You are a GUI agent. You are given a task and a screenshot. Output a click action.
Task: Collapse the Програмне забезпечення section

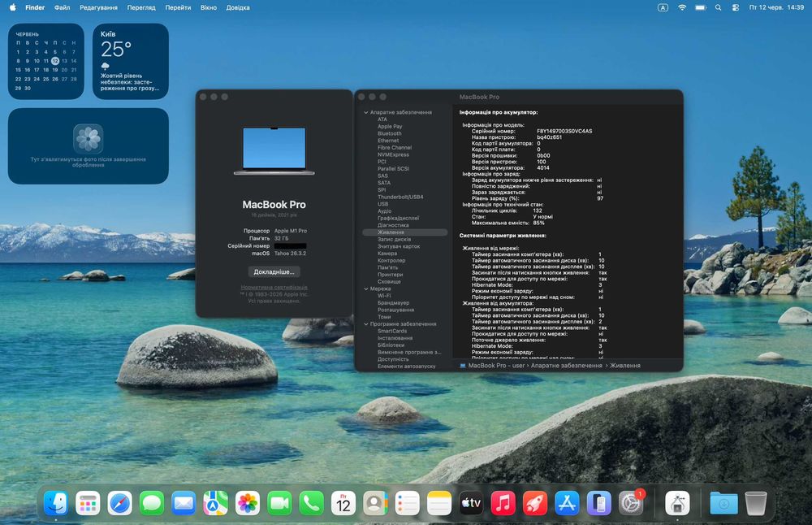point(366,324)
